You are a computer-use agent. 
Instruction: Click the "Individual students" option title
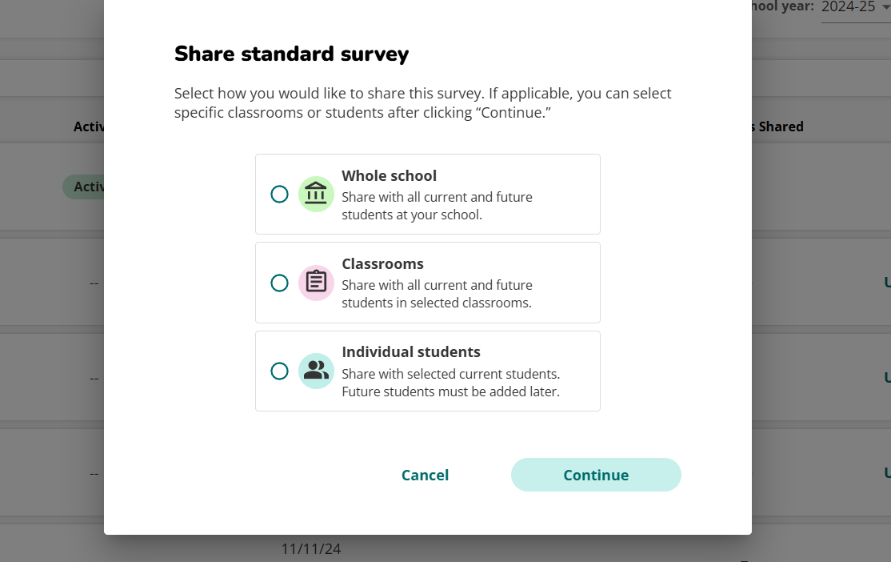[411, 352]
